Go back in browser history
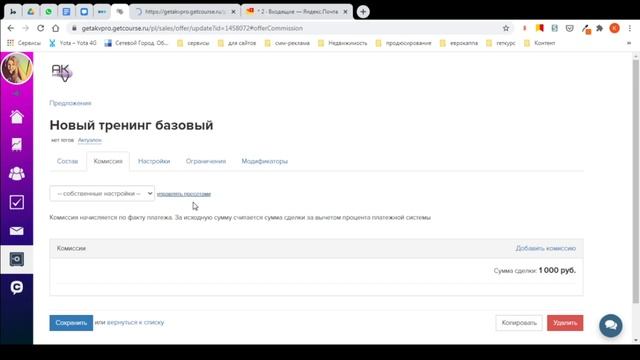 (x=11, y=28)
